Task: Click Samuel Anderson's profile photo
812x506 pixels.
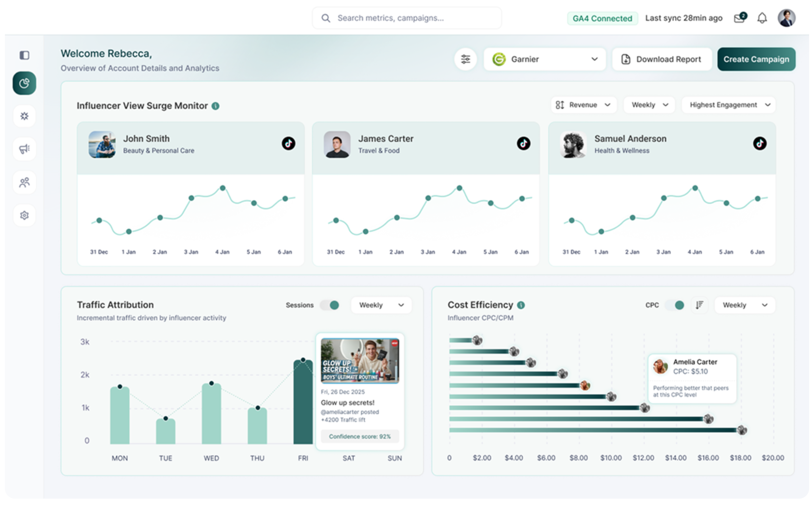Action: coord(573,145)
